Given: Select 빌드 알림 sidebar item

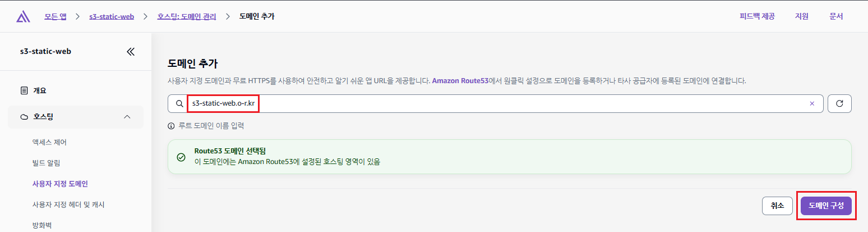Looking at the screenshot, I should point(47,163).
